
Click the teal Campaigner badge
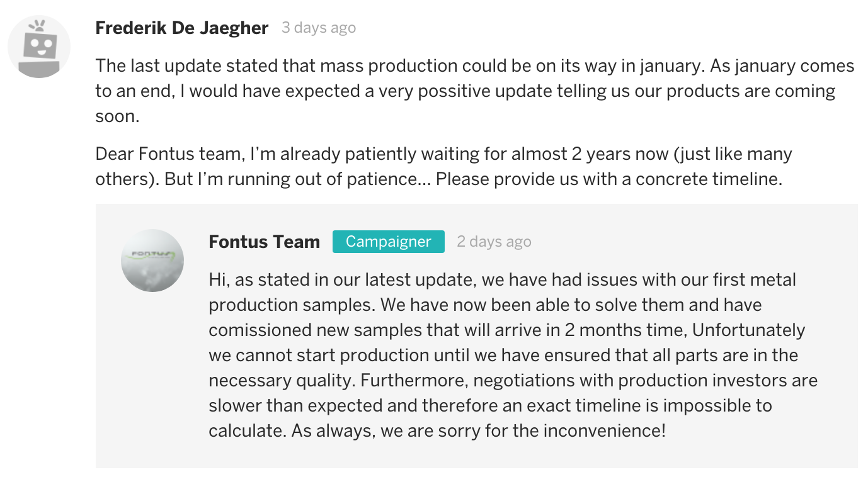click(388, 242)
